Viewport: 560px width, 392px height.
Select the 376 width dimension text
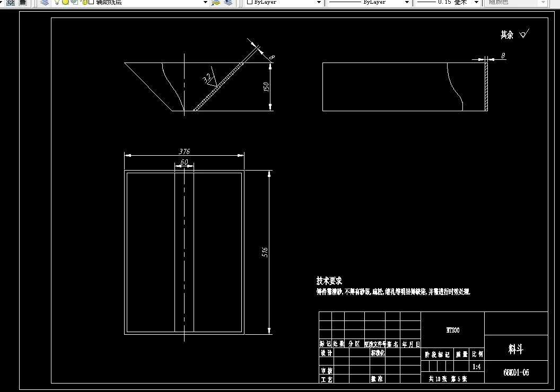pyautogui.click(x=185, y=151)
